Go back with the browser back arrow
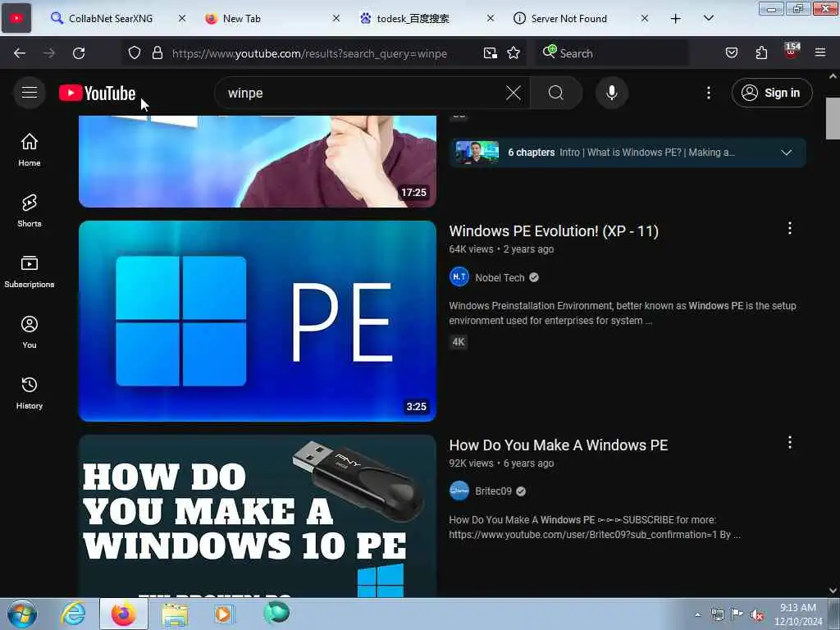Image resolution: width=840 pixels, height=630 pixels. pos(20,53)
